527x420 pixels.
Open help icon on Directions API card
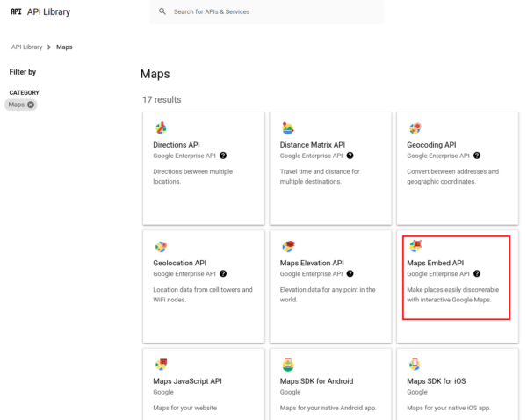pyautogui.click(x=223, y=156)
